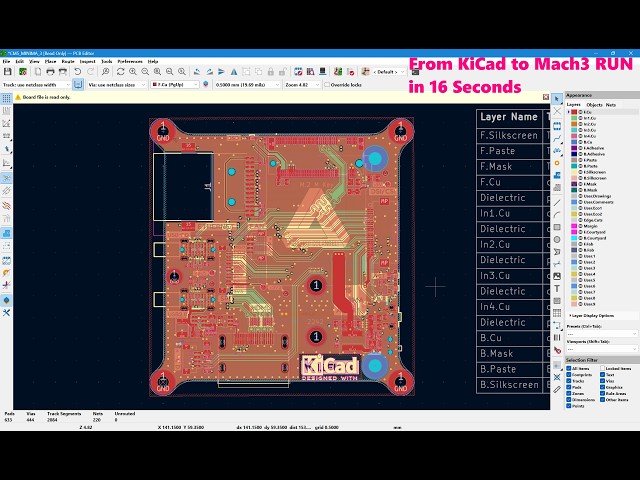Toggle grid display in the left toolbar
Viewport: 640px width, 480px height.
point(7,98)
